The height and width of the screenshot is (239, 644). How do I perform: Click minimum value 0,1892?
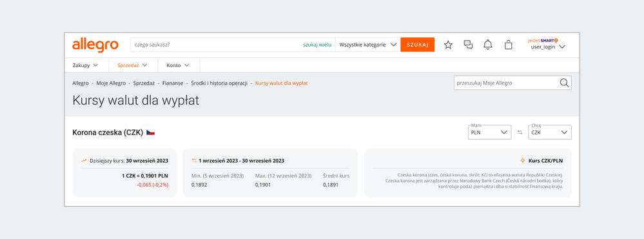point(199,185)
